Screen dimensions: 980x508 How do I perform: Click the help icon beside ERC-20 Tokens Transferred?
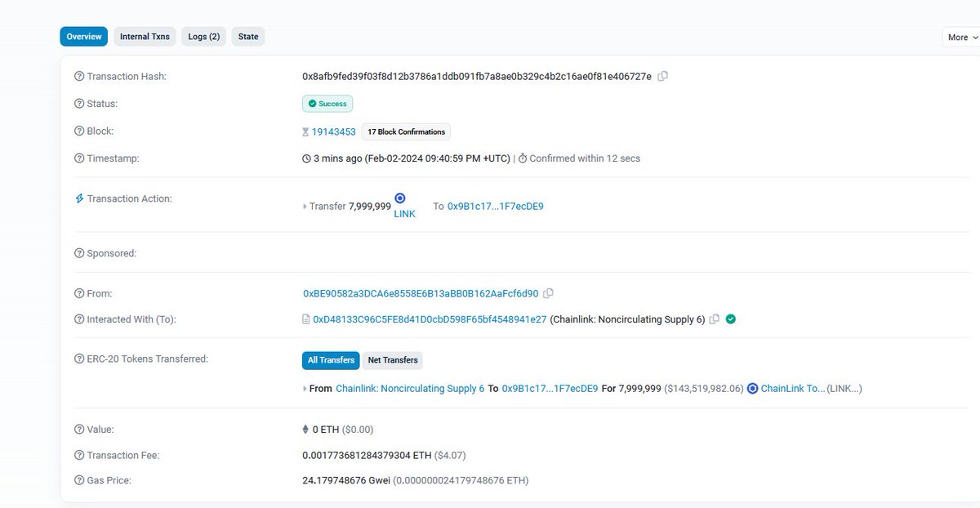coord(79,359)
